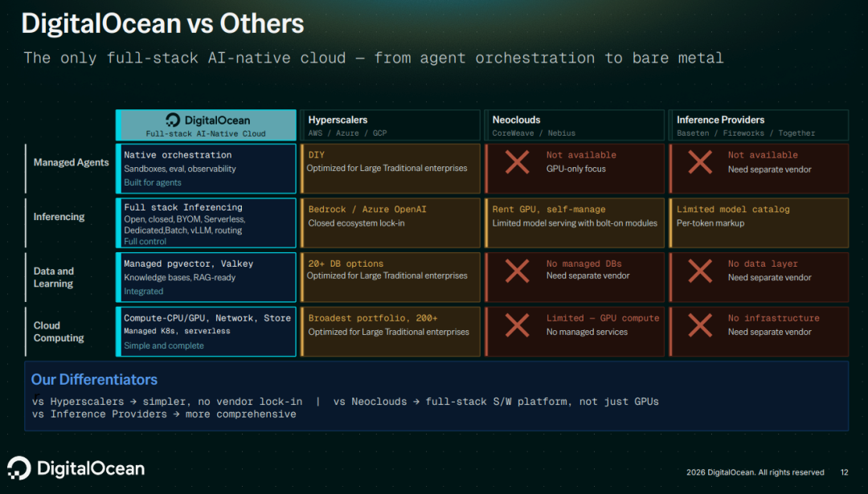Click the vs Inference Providers differentiator line

pos(164,414)
